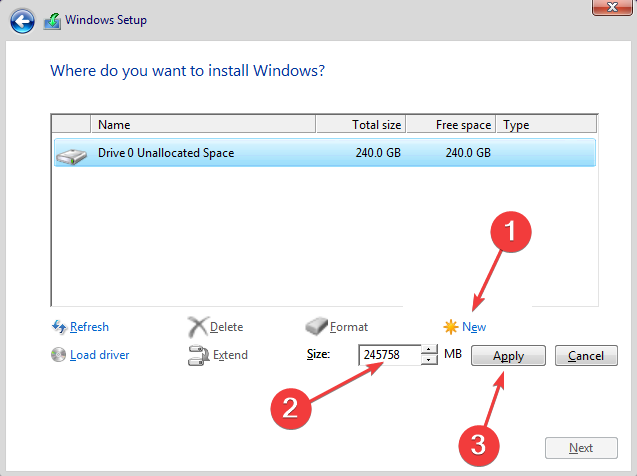
Task: Cancel the new partition creation
Action: (x=586, y=356)
